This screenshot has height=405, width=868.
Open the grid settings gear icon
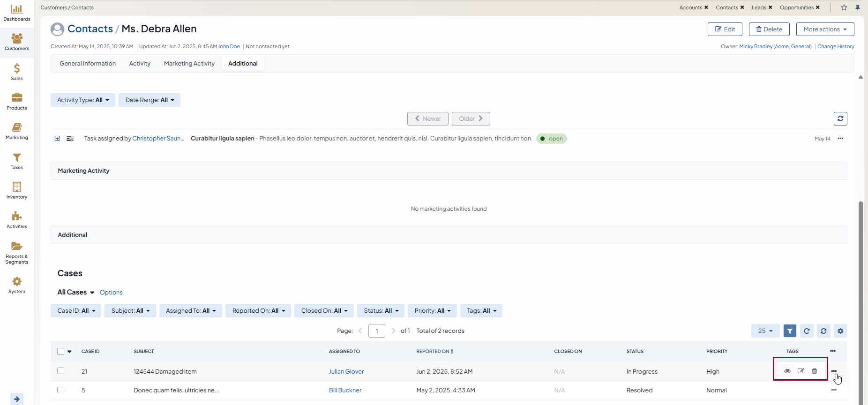[x=840, y=331]
